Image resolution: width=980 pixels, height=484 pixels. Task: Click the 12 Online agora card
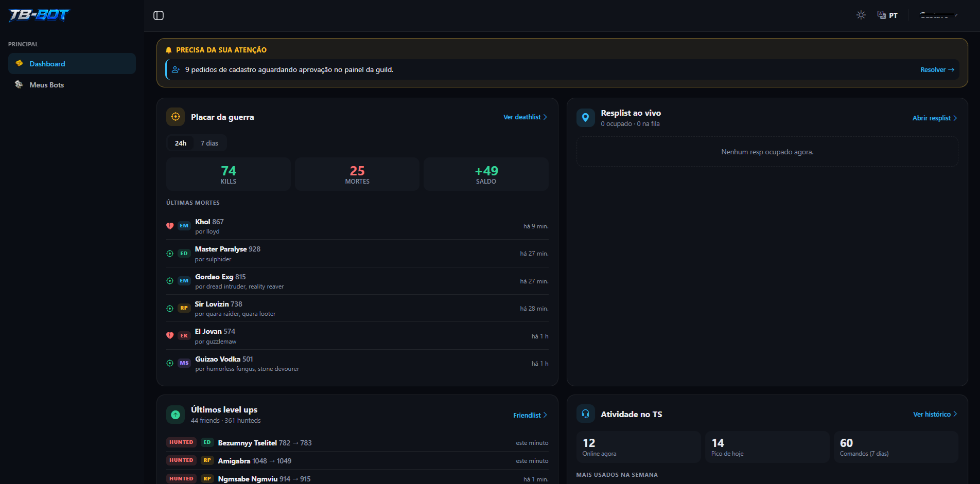pos(639,447)
